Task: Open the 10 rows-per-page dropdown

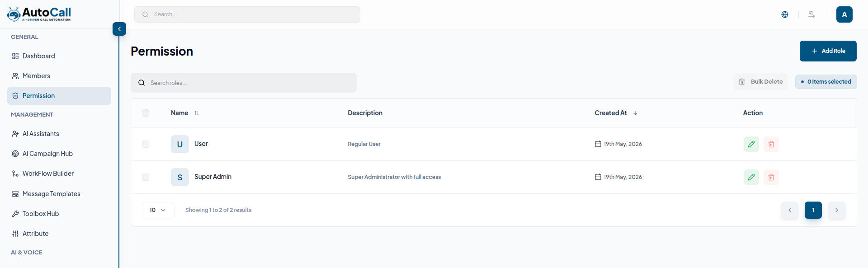Action: click(158, 210)
